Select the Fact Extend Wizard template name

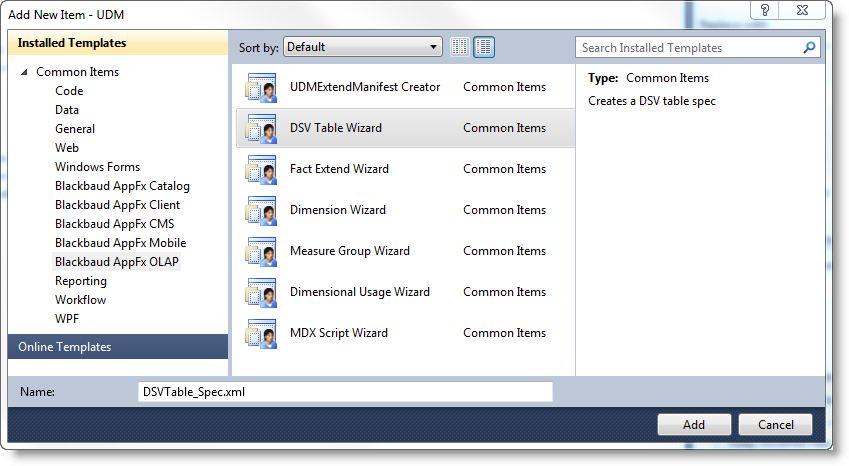(x=339, y=169)
